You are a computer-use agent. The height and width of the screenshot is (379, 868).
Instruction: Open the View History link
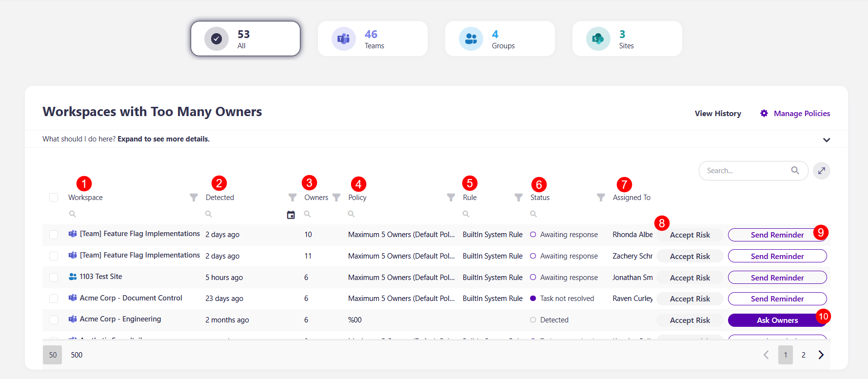717,113
